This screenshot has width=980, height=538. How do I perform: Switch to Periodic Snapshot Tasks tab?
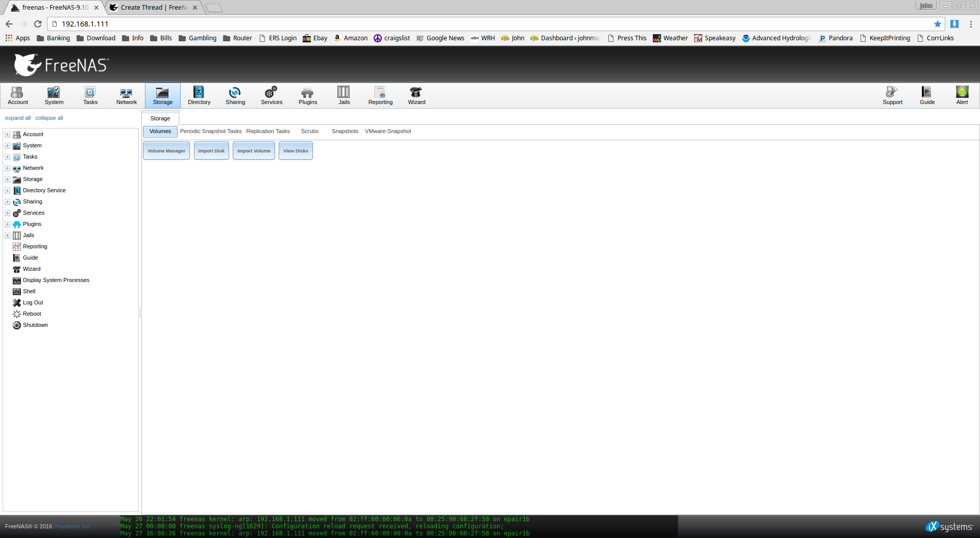[211, 132]
